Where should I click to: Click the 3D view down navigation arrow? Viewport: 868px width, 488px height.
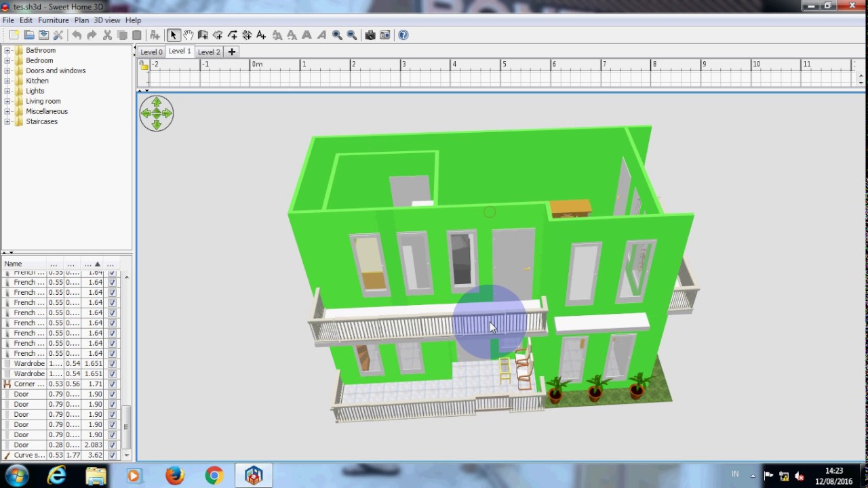tap(157, 125)
